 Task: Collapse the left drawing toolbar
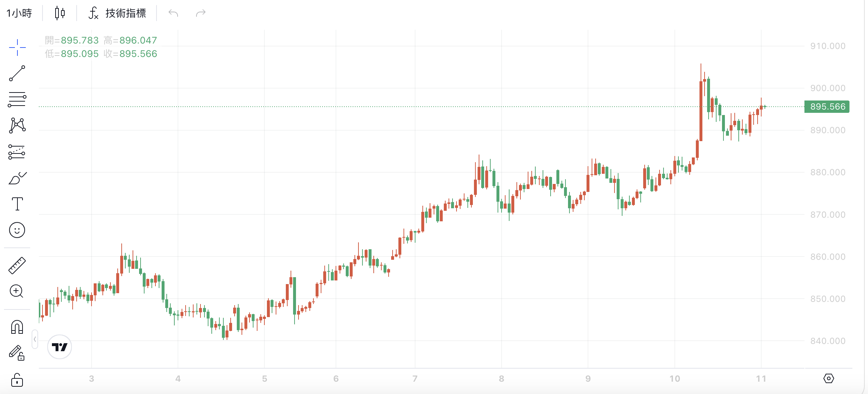point(35,339)
